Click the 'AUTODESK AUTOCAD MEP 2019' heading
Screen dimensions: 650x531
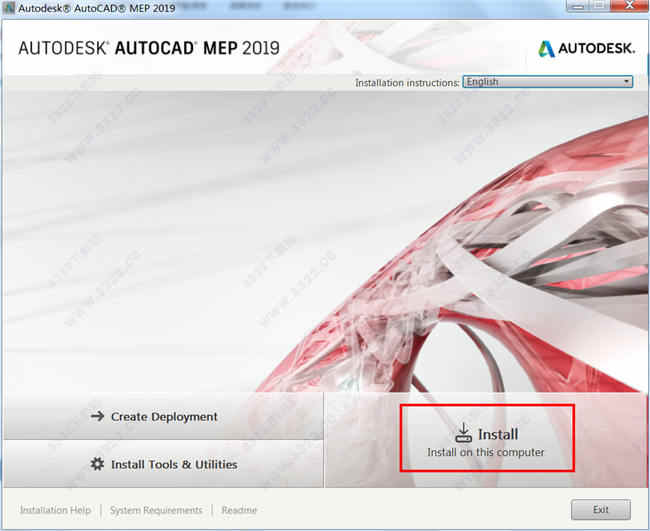click(149, 48)
